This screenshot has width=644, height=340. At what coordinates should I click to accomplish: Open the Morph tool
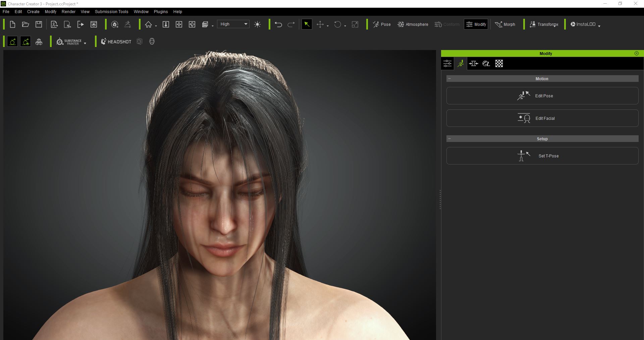coord(505,24)
